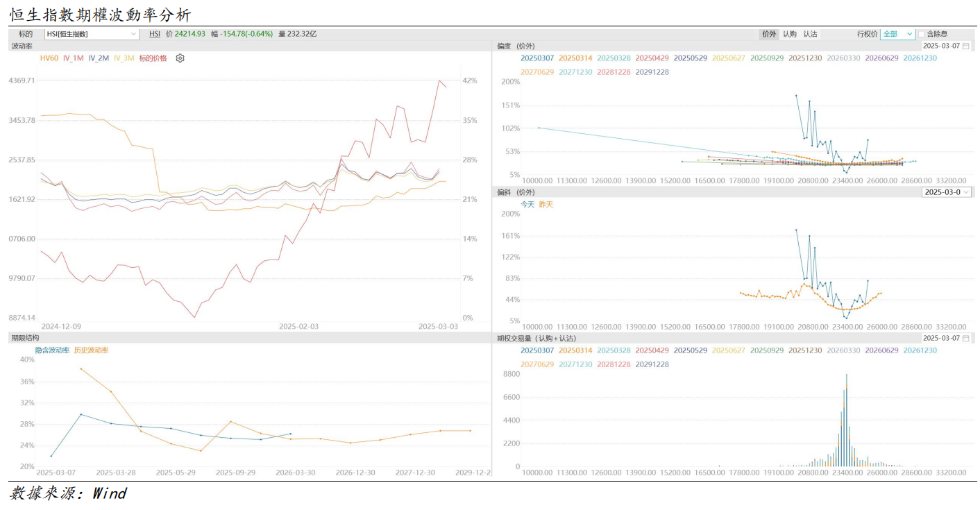
Task: Toggle the 含除息 checkbox
Action: coord(922,33)
